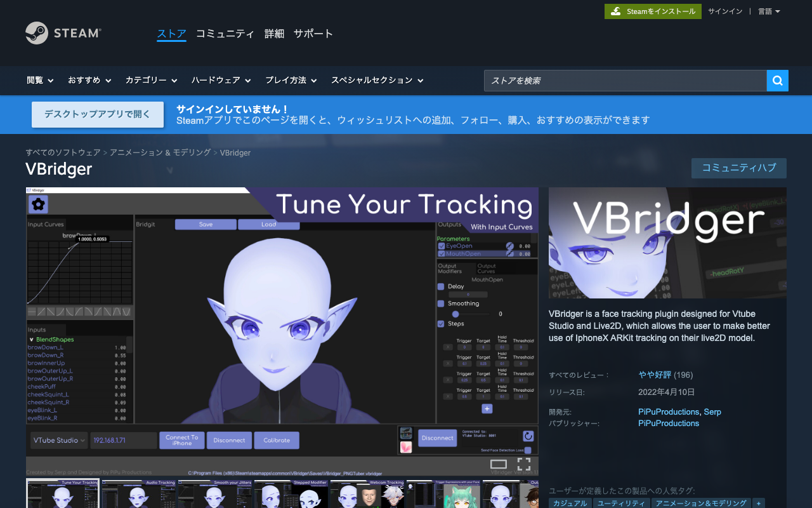Click the review count (196)
This screenshot has height=508, width=812.
tap(683, 375)
